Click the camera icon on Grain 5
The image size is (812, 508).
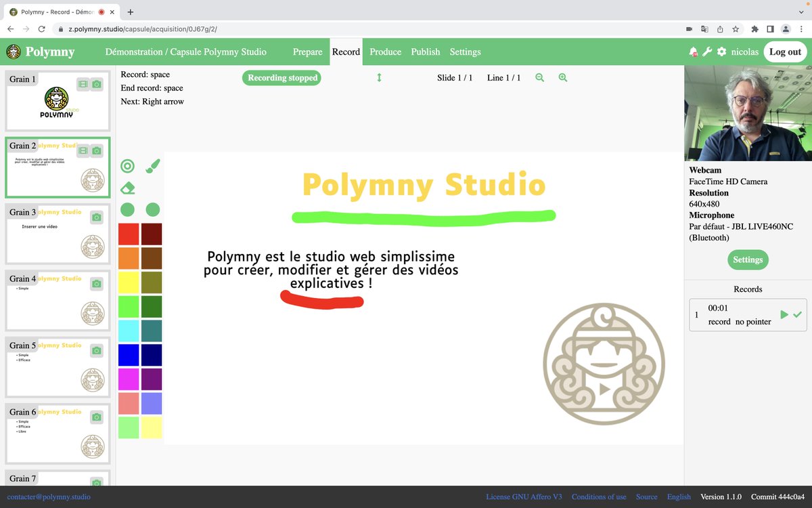click(x=97, y=351)
